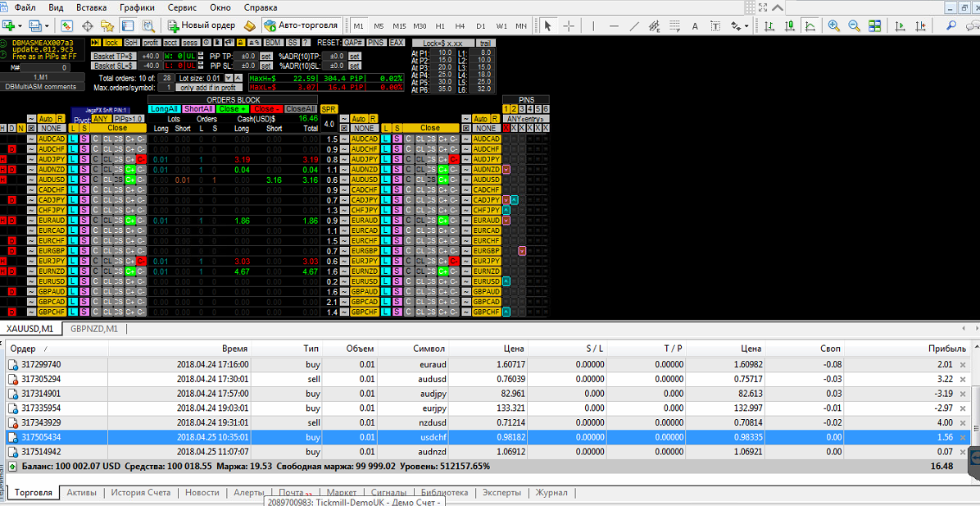980x506 pixels.
Task: Select the crosshair tool
Action: pyautogui.click(x=569, y=25)
